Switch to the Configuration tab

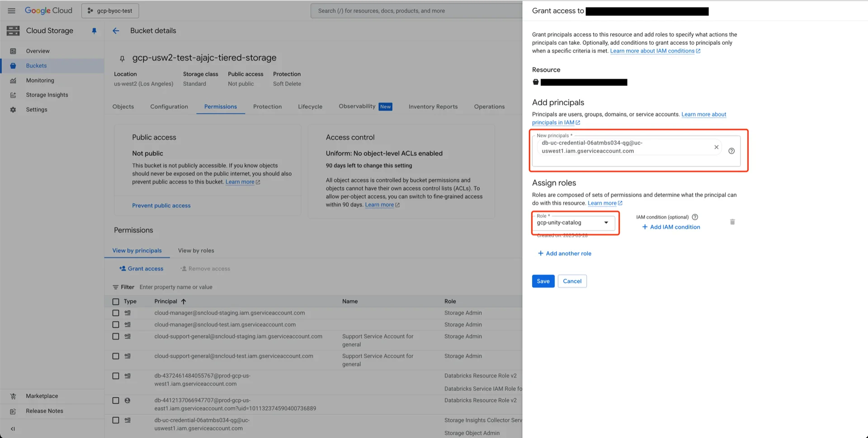(169, 107)
